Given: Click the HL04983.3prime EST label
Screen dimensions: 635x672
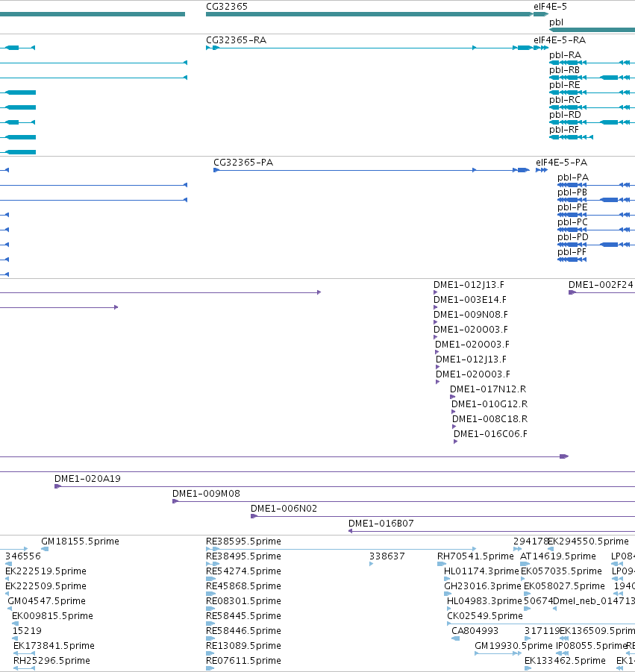Looking at the screenshot, I should tap(484, 601).
